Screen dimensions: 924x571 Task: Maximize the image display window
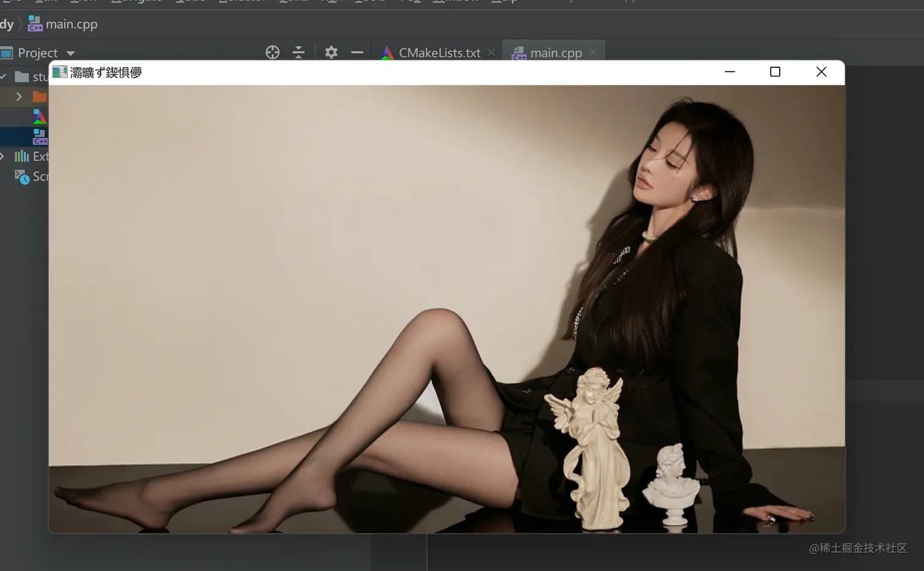click(x=776, y=72)
